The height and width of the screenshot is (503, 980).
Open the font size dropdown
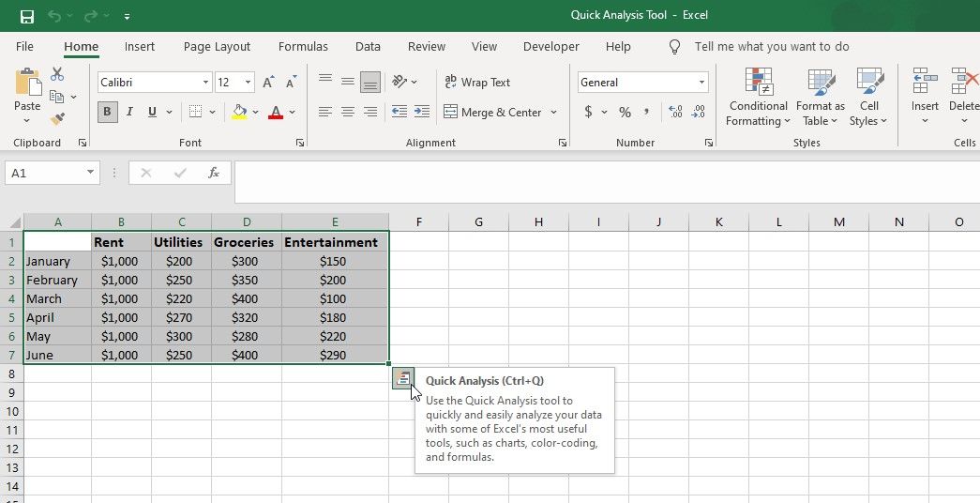pyautogui.click(x=248, y=83)
